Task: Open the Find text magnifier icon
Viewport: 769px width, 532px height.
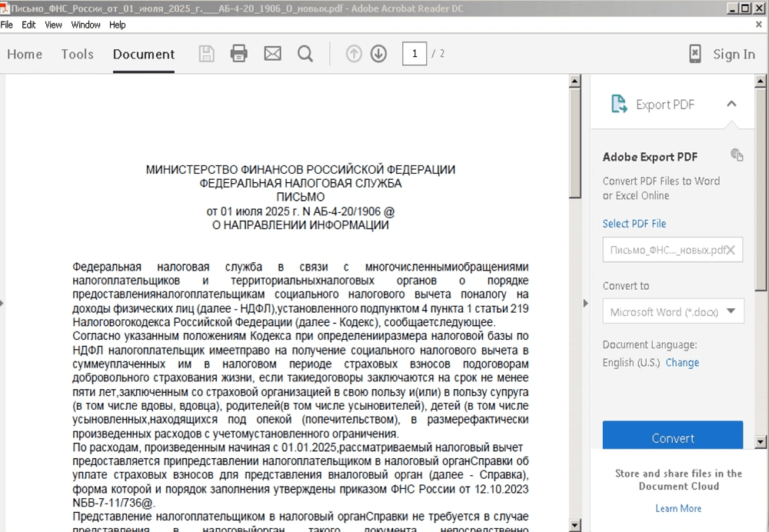Action: pos(305,54)
